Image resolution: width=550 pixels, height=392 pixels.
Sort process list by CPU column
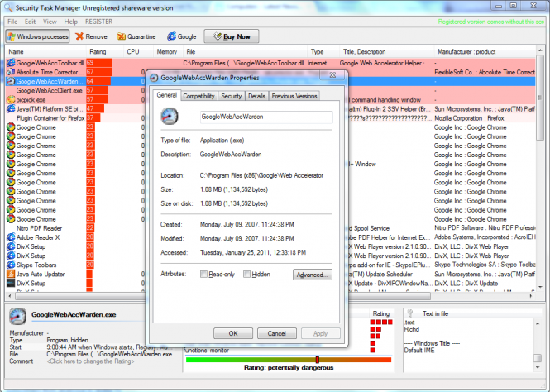(139, 52)
